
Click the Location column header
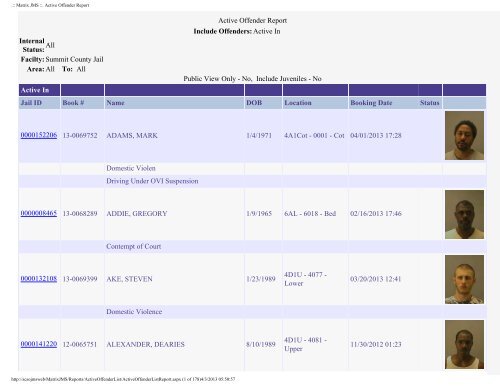point(298,103)
